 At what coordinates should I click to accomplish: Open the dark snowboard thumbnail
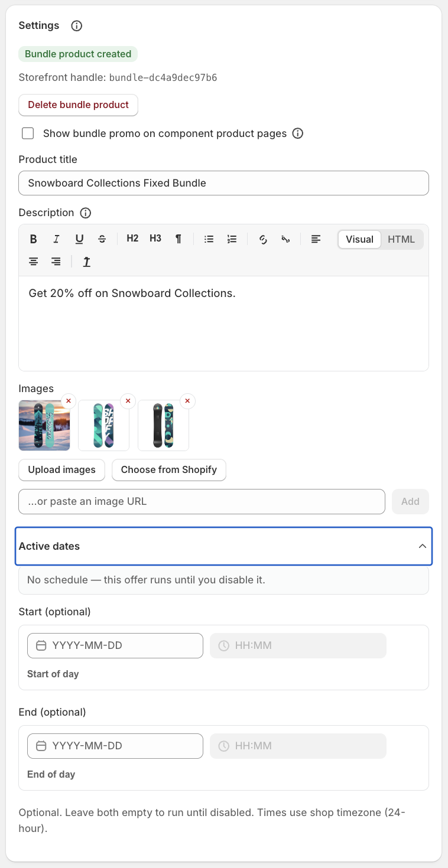pyautogui.click(x=163, y=425)
